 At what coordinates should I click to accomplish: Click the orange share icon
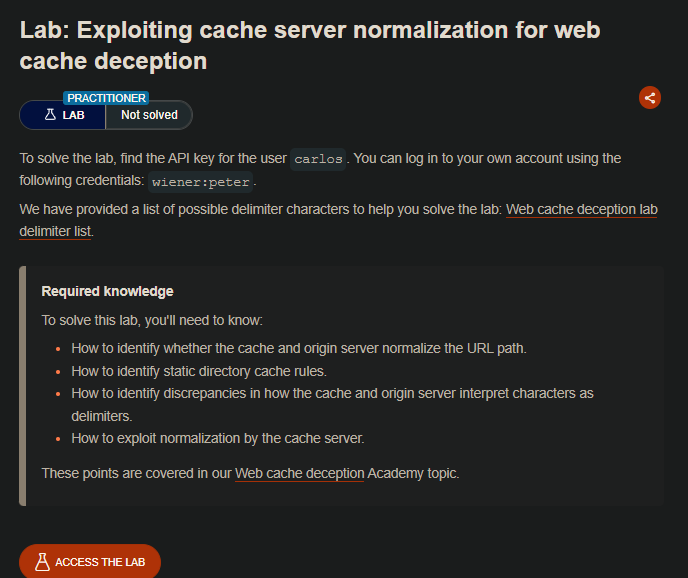coord(650,98)
